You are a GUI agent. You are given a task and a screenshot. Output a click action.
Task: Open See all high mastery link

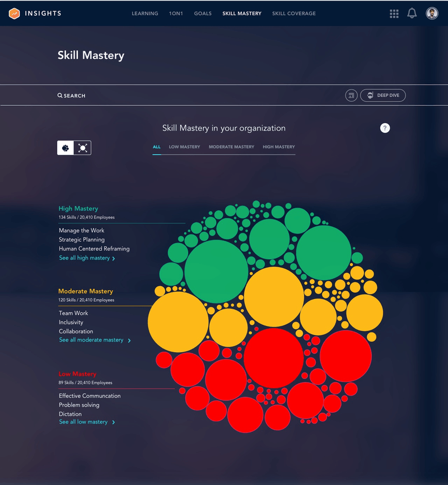pyautogui.click(x=85, y=258)
